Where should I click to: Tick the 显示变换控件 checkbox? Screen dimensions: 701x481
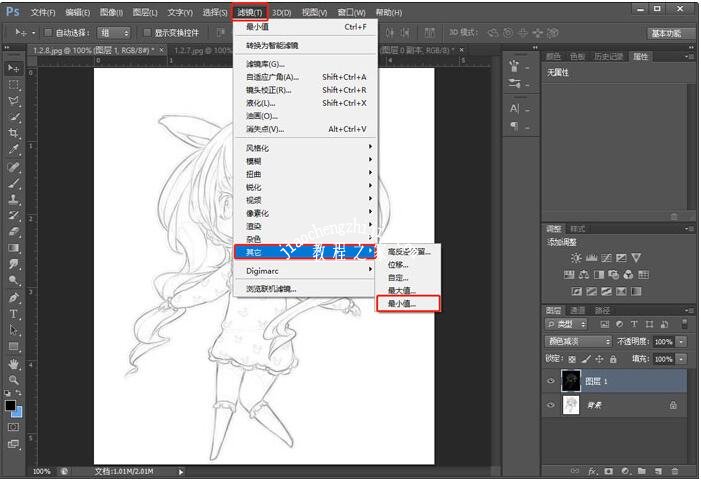147,33
